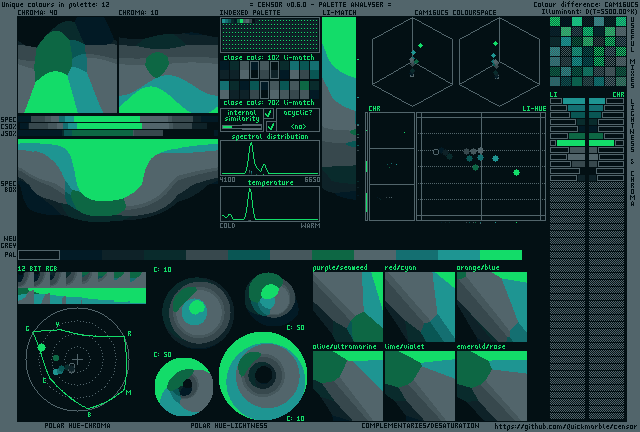Tick the internal similarity checkbox

[269, 114]
